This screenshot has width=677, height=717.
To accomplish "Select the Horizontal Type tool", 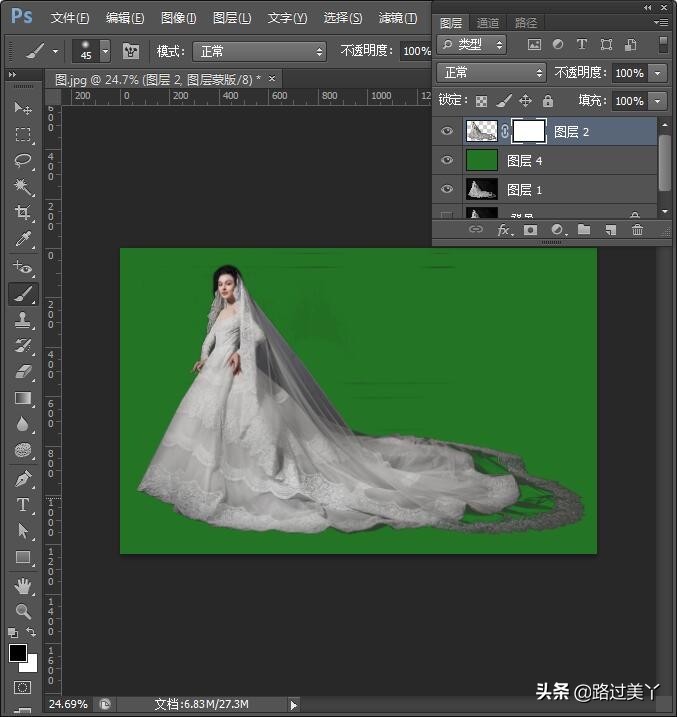I will coord(22,505).
